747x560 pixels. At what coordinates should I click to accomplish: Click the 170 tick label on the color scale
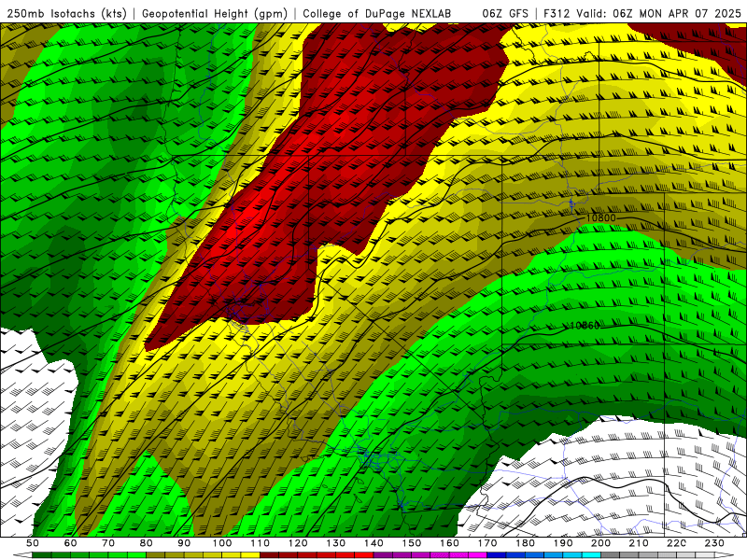[487, 543]
